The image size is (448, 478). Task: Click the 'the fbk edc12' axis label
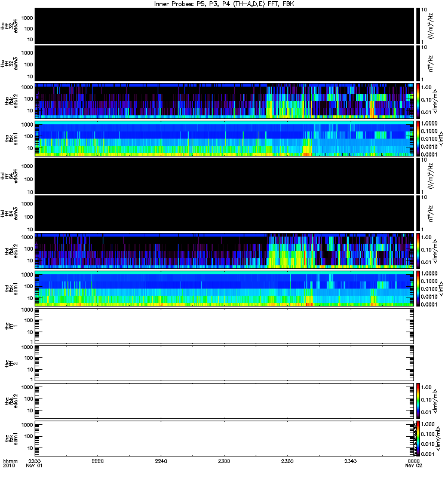(11, 401)
